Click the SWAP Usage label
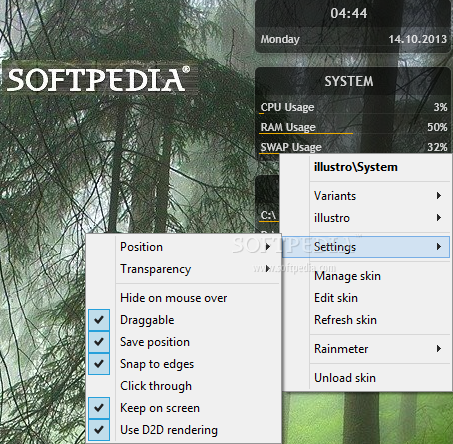453x444 pixels. click(x=291, y=147)
